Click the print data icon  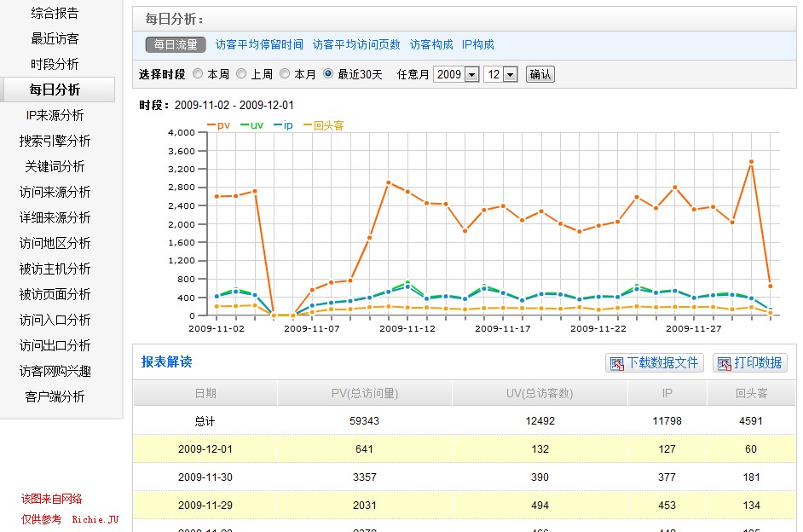[x=723, y=364]
